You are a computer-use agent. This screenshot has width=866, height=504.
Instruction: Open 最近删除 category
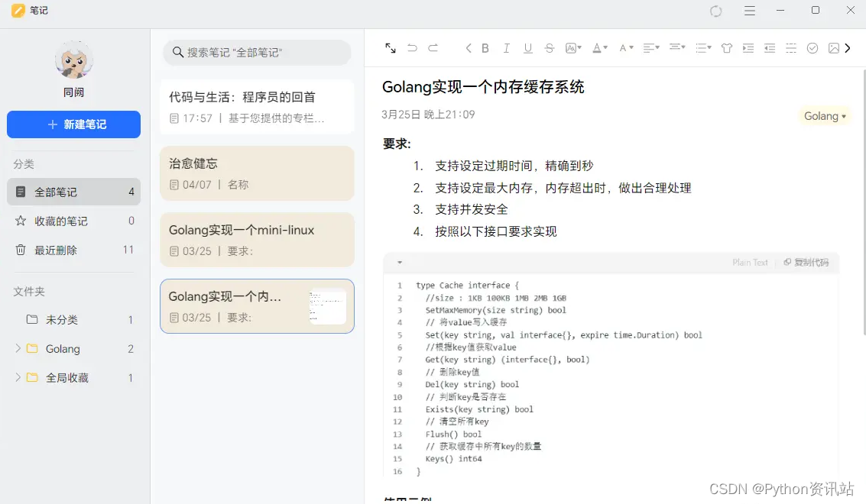[73, 250]
